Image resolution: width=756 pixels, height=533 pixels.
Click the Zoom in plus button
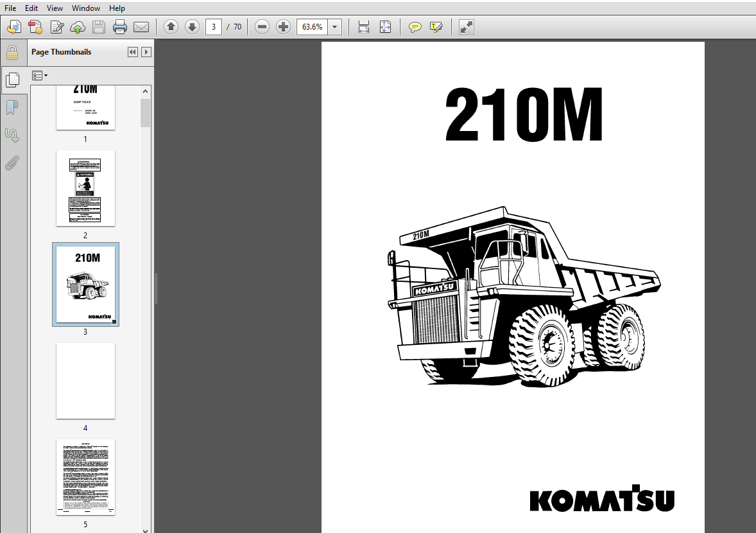tap(283, 27)
